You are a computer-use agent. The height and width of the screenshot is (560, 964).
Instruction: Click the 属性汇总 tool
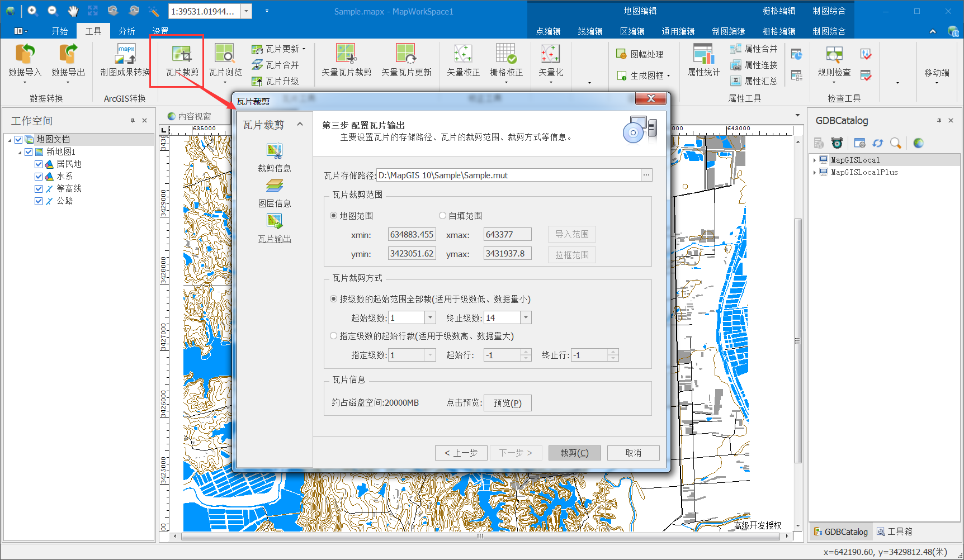pyautogui.click(x=754, y=81)
